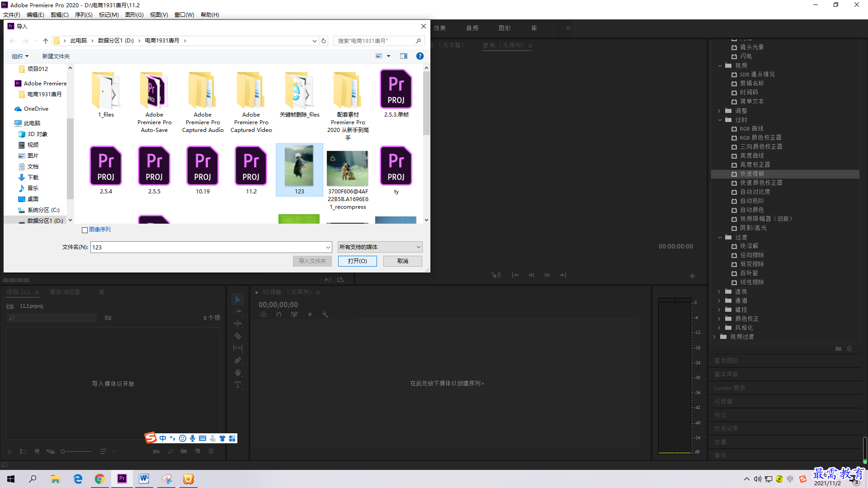Click the 新建文件夹 button
This screenshot has height=488, width=868.
[56, 56]
